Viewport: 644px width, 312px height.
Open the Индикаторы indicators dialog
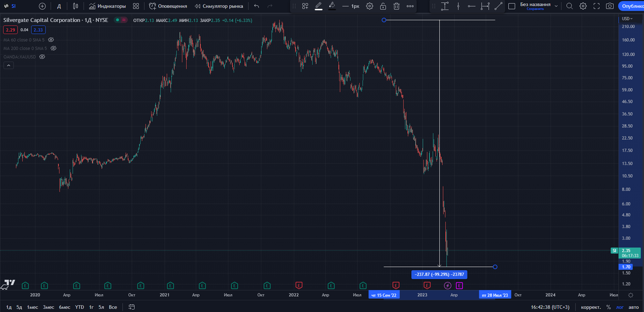[x=108, y=6]
